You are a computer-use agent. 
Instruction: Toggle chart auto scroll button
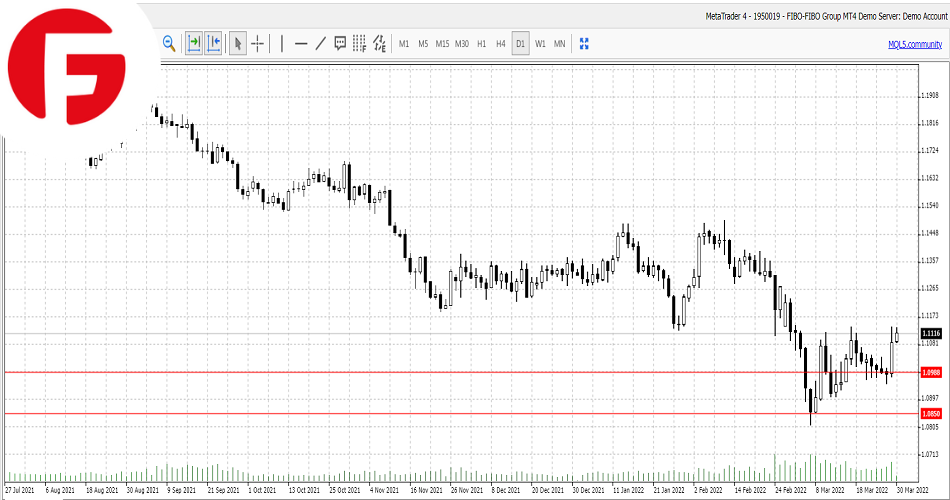click(x=194, y=43)
